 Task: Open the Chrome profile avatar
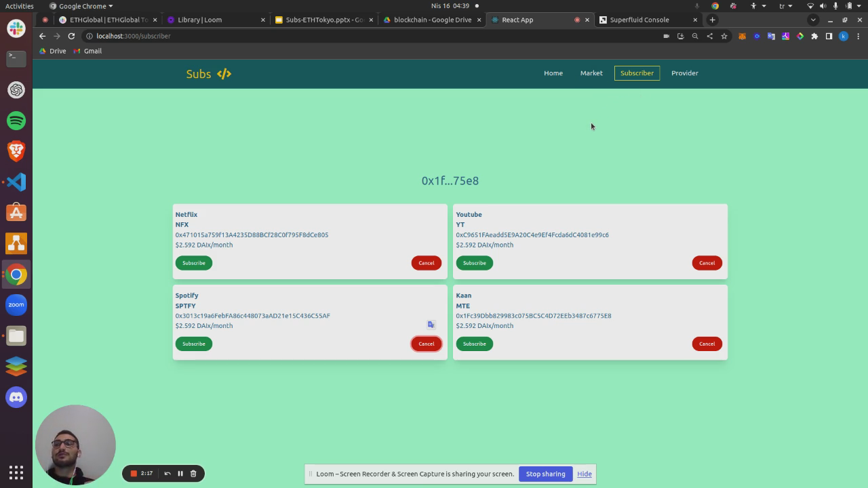click(x=844, y=36)
